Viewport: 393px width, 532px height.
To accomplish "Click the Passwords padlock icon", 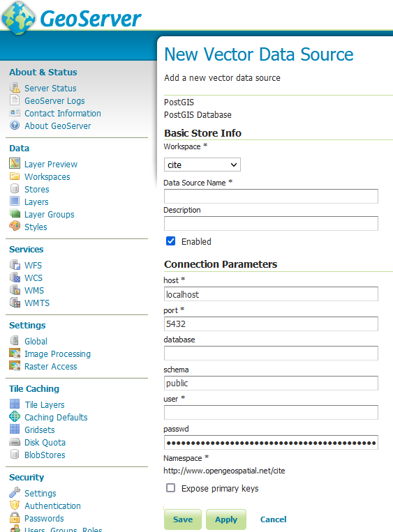I will coord(15,518).
